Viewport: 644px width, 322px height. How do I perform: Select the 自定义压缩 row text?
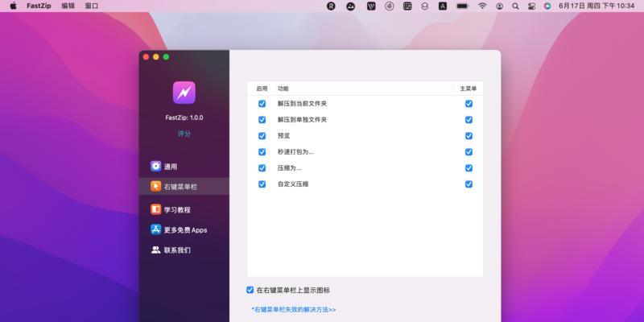coord(293,184)
